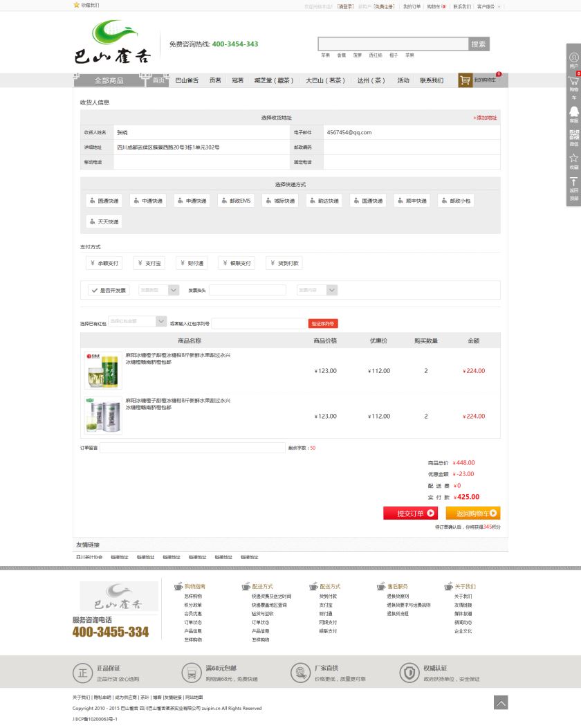Select 顺丰快递 delivery option
Image resolution: width=581 pixels, height=728 pixels.
tap(412, 201)
